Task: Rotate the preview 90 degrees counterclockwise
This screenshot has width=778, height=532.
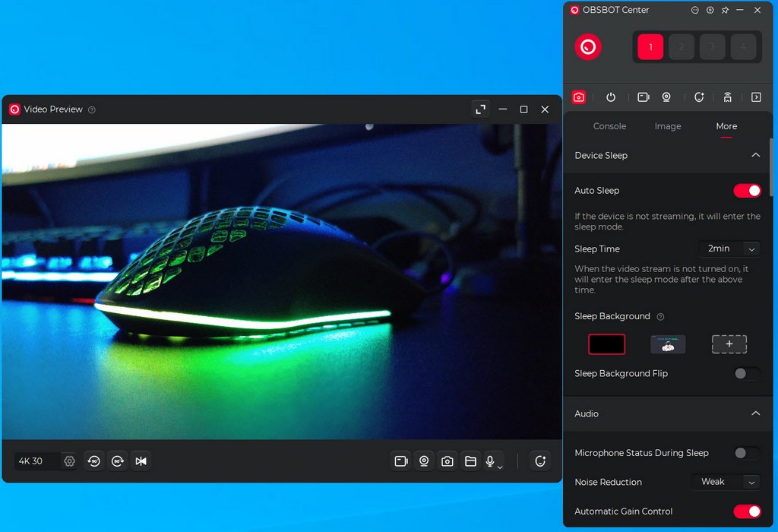Action: [x=93, y=461]
